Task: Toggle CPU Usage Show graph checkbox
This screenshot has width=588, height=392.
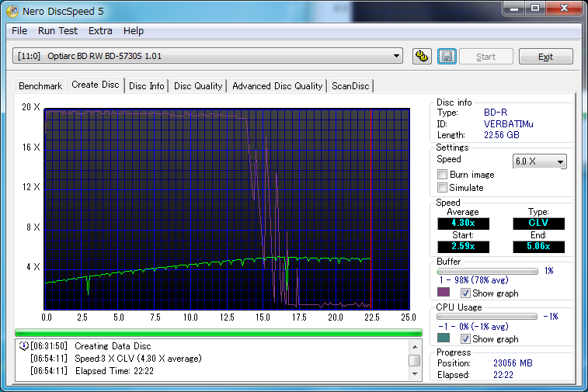Action: pyautogui.click(x=465, y=338)
